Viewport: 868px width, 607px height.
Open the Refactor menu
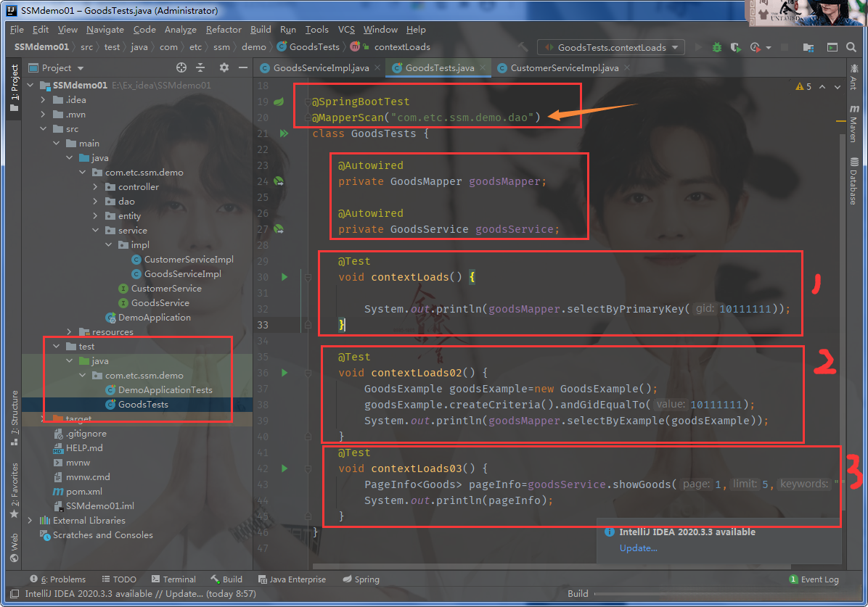click(x=224, y=30)
